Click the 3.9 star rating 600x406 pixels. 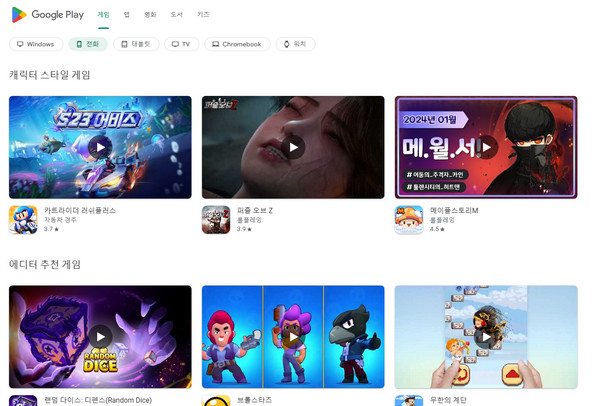pyautogui.click(x=244, y=229)
